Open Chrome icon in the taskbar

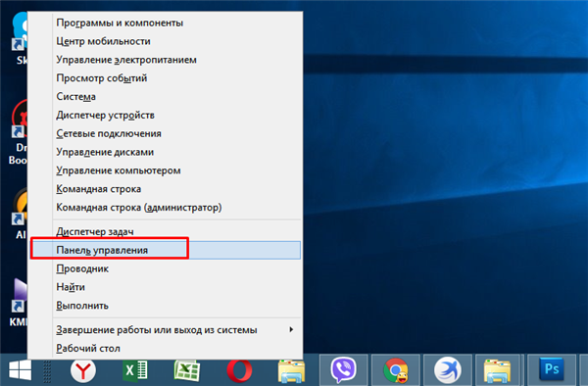[x=396, y=370]
